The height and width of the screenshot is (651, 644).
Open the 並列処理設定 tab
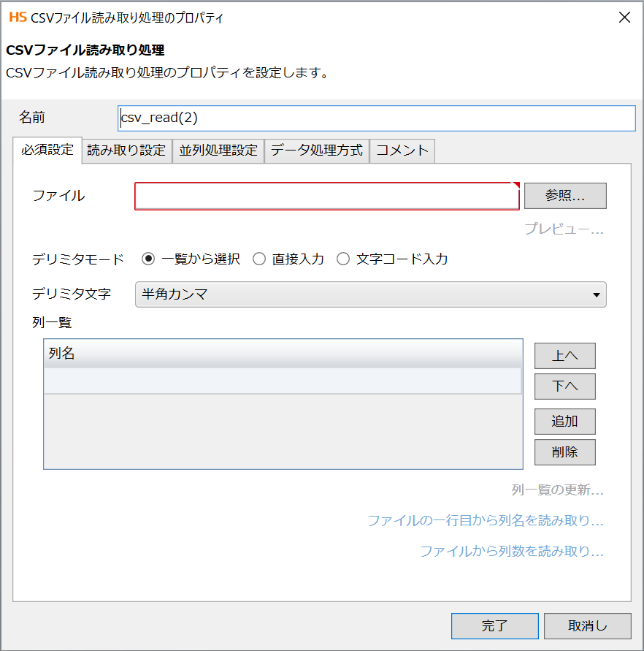(218, 151)
